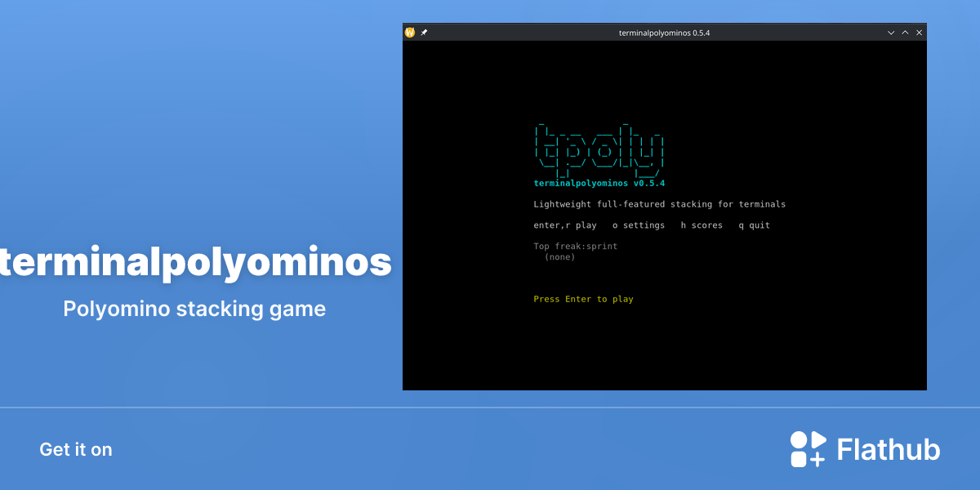Viewport: 980px width, 490px height.
Task: Select the 'q quit' option
Action: (x=755, y=225)
